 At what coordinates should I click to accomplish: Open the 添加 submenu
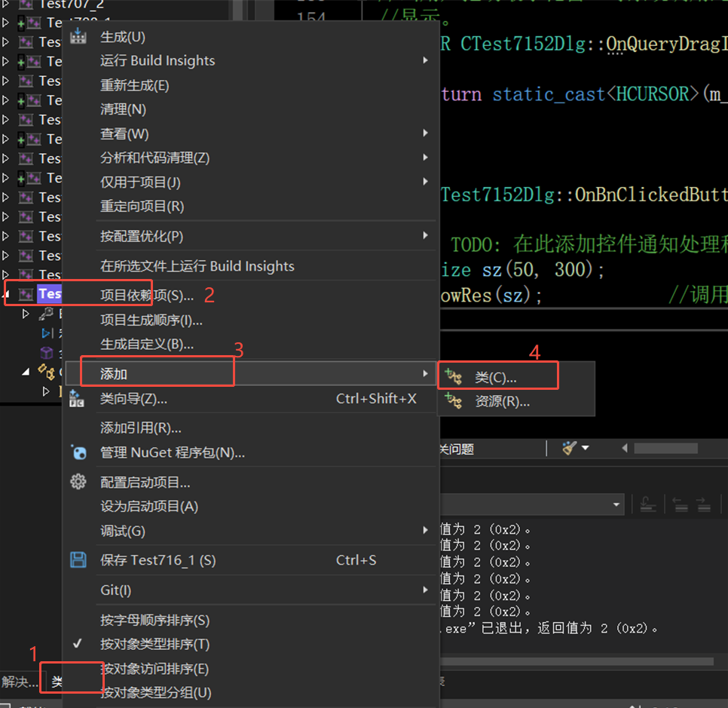tap(251, 373)
